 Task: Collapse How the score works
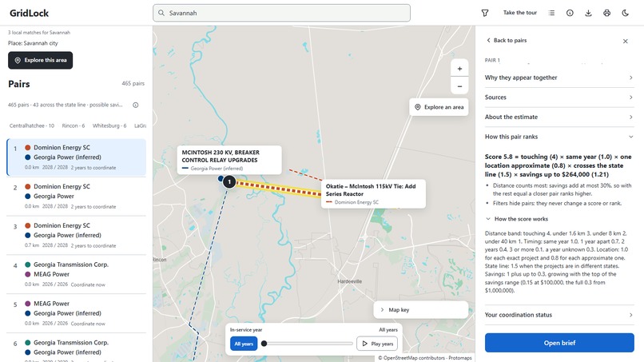click(x=517, y=219)
